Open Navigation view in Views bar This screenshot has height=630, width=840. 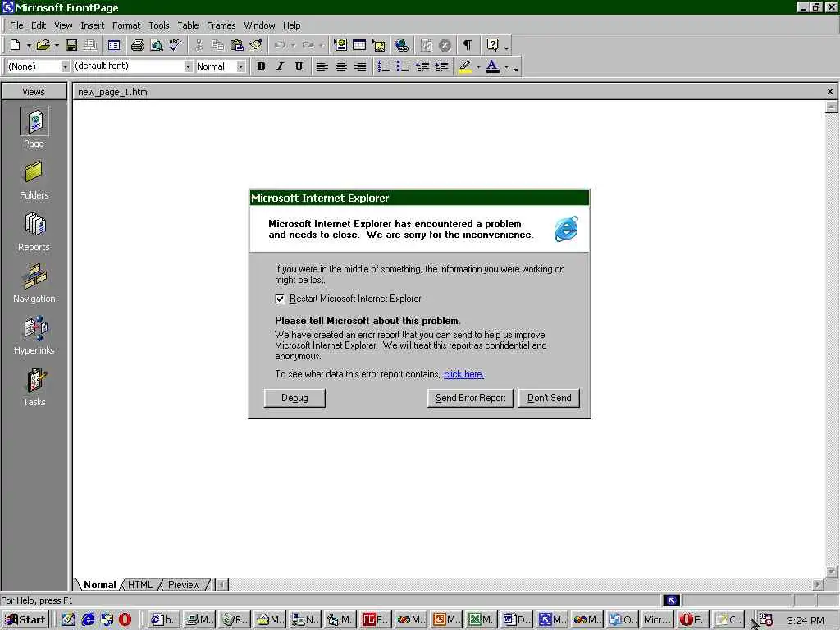click(x=34, y=284)
